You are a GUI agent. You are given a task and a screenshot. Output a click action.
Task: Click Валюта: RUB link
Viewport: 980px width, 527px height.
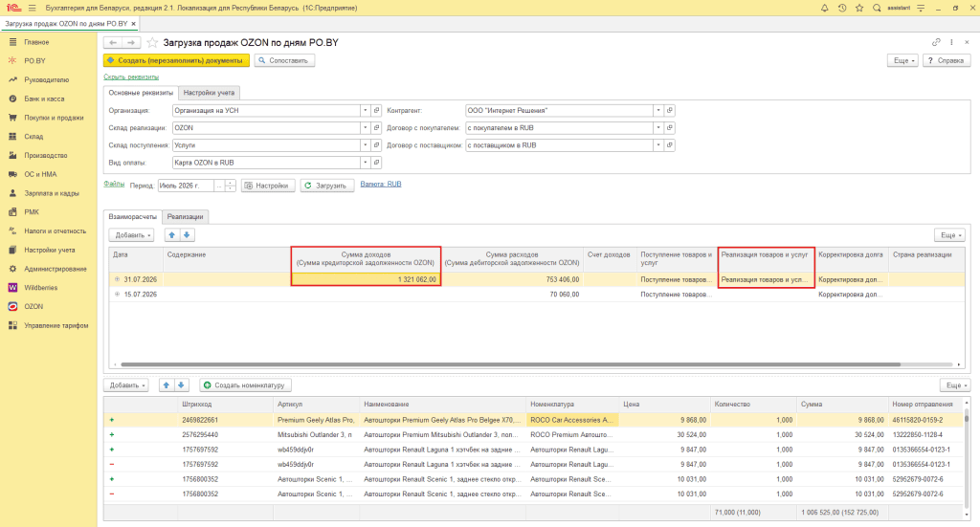pos(381,185)
